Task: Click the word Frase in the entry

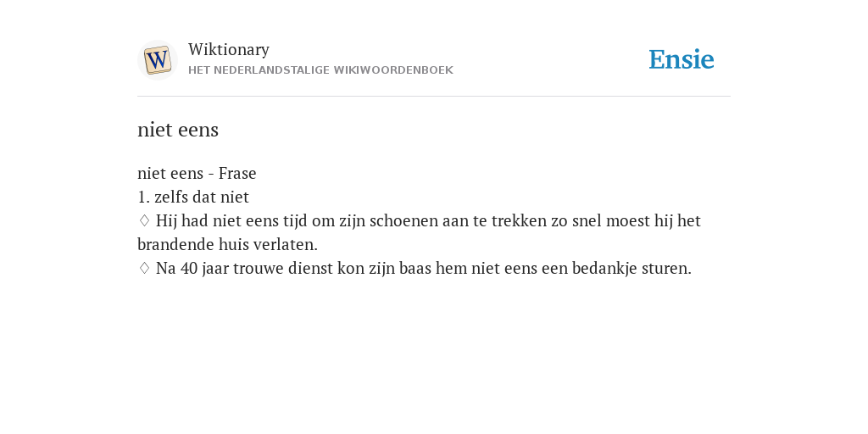Action: click(237, 173)
